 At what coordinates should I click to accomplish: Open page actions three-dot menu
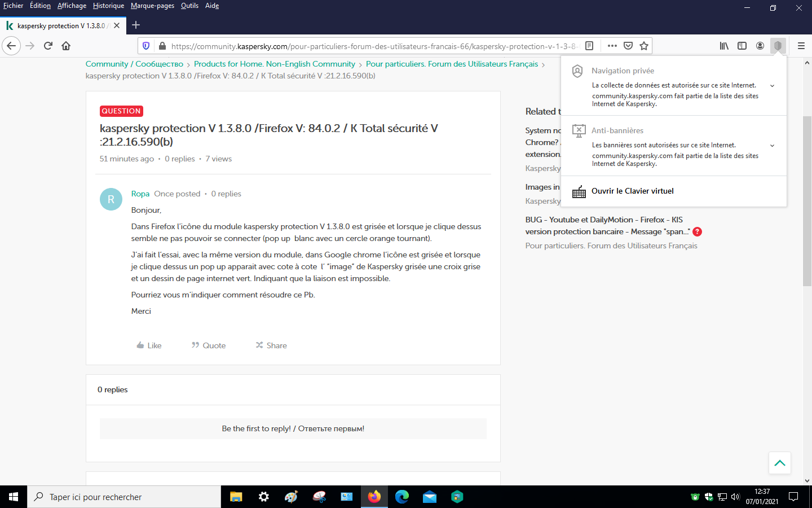click(x=612, y=46)
